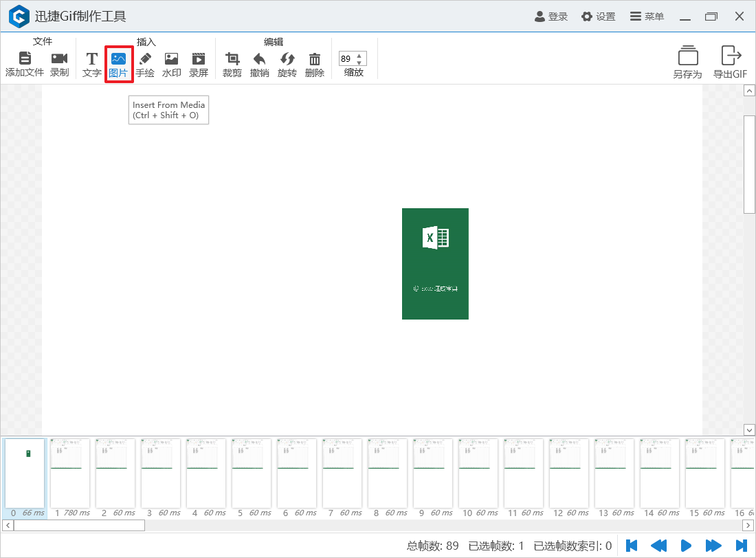Increase the 缩放 zoom value with up arrow
756x558 pixels.
click(359, 55)
